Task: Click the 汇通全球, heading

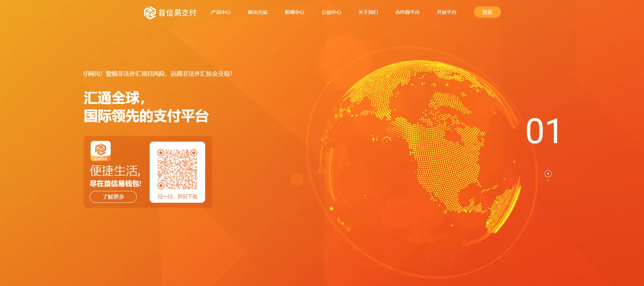Action: coord(114,98)
